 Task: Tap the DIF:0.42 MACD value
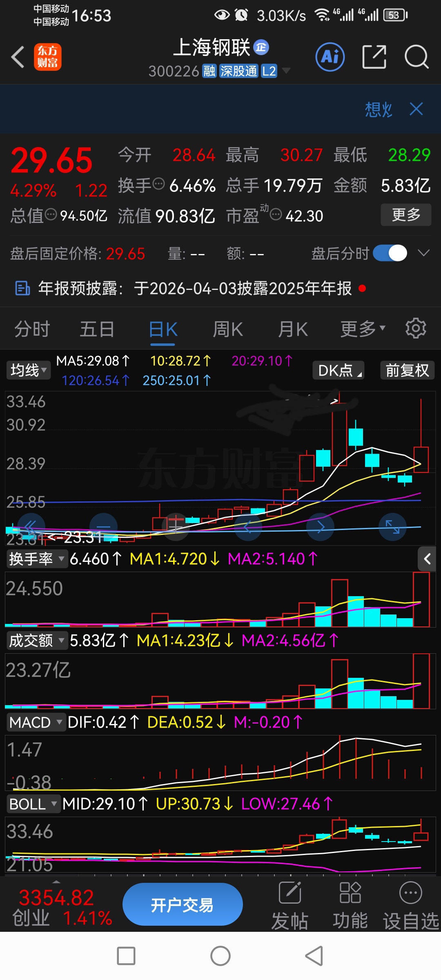[103, 722]
